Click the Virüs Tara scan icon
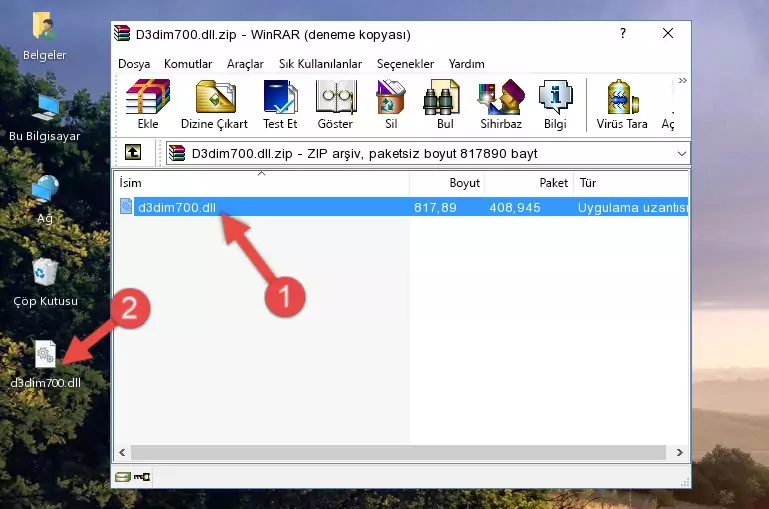 point(622,103)
